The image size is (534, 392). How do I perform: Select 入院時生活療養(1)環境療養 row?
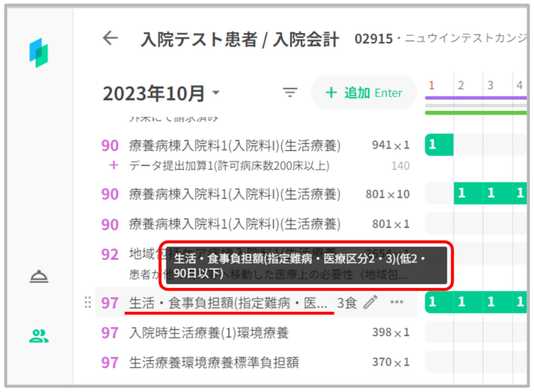coord(209,333)
